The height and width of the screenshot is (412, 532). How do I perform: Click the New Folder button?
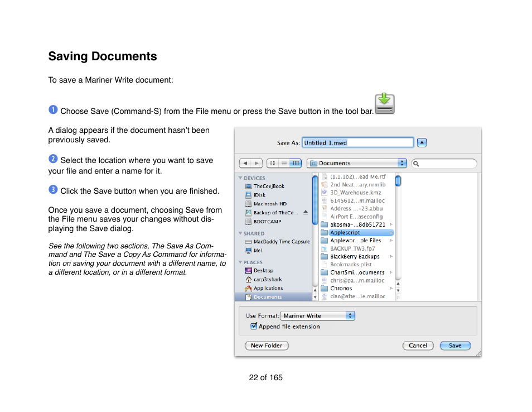coord(267,346)
